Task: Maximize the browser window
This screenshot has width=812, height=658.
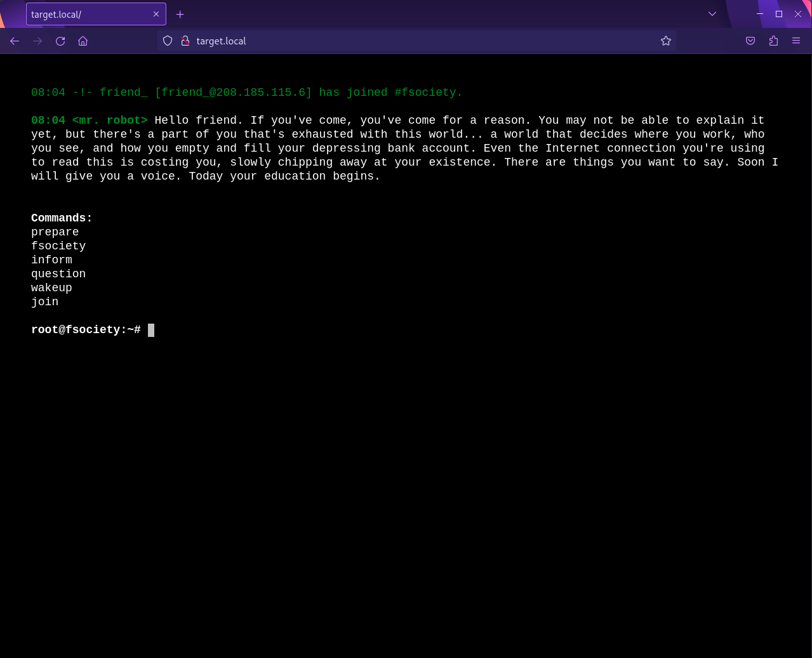Action: point(779,14)
